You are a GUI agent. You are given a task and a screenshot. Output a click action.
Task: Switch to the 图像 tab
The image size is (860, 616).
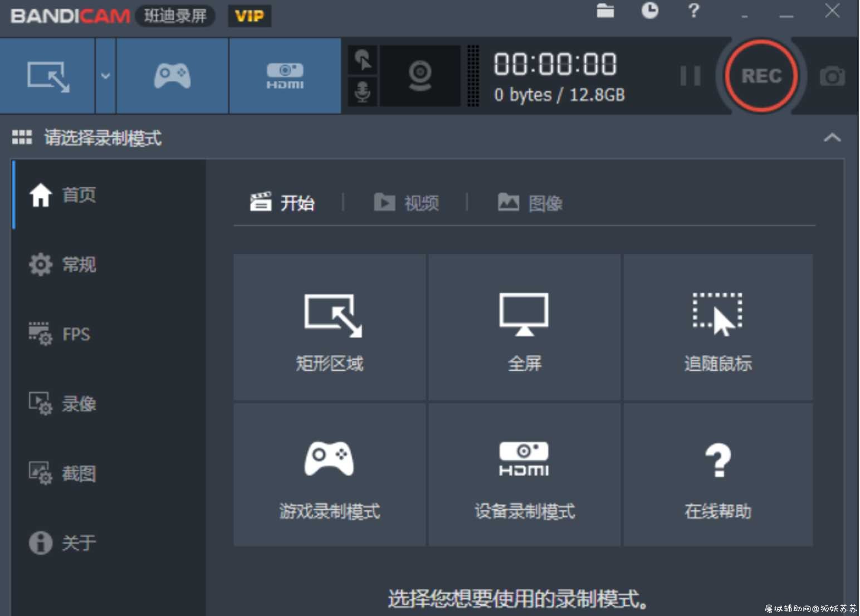[530, 203]
